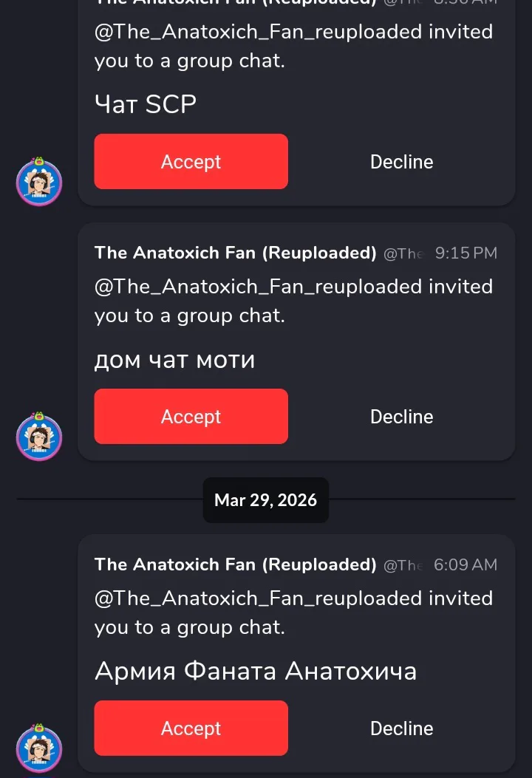
Task: Accept the дом чат моти invite
Action: (x=191, y=417)
